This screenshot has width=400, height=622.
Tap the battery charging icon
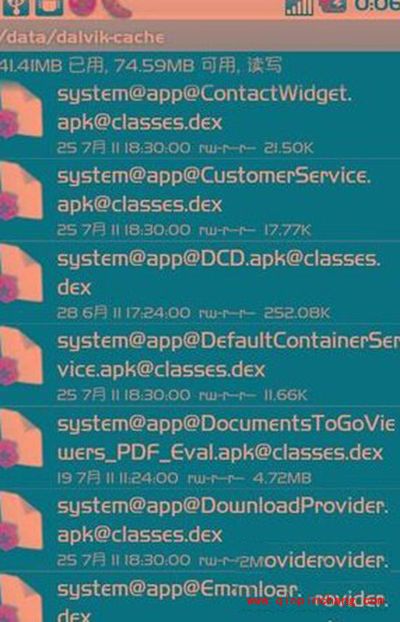tap(333, 6)
